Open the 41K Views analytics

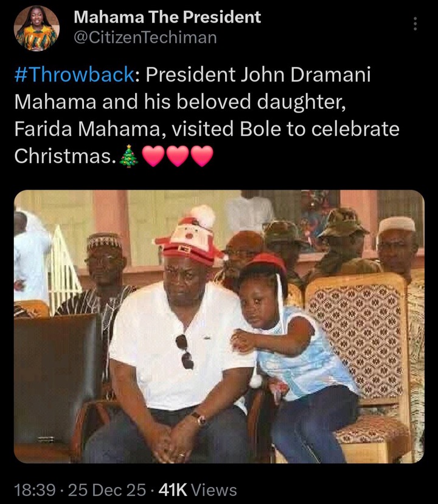click(198, 489)
